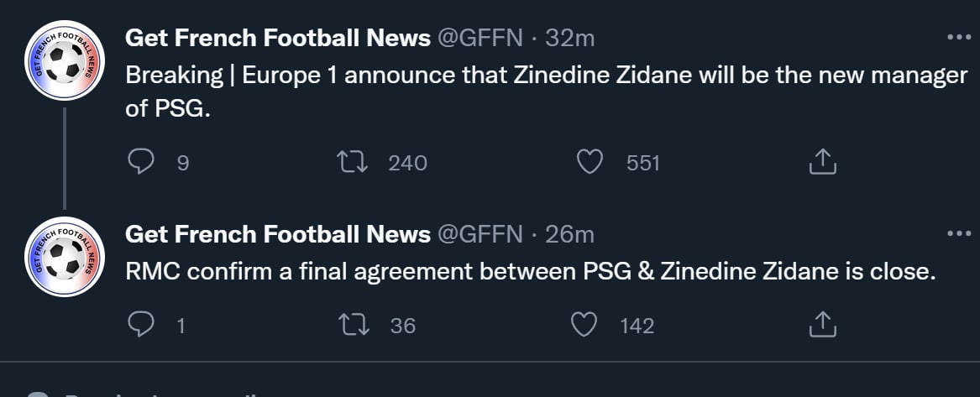Share the RMC final agreement tweet
Image resolution: width=980 pixels, height=397 pixels.
point(823,325)
